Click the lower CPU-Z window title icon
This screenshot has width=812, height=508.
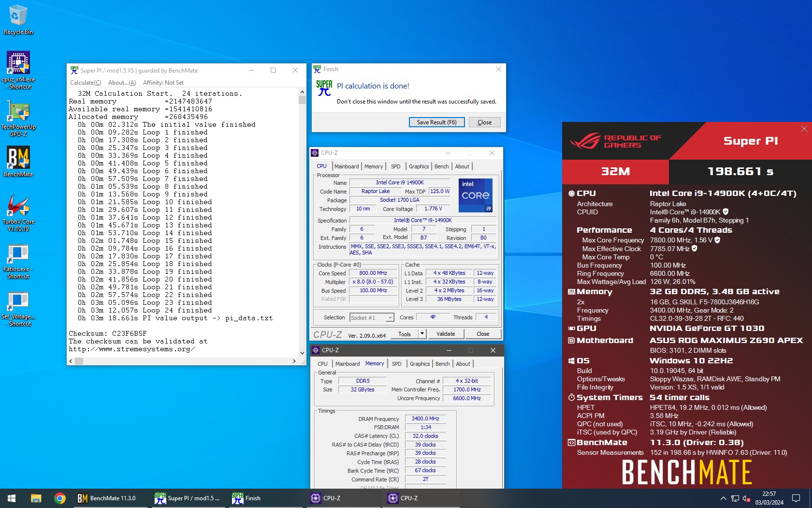click(316, 350)
